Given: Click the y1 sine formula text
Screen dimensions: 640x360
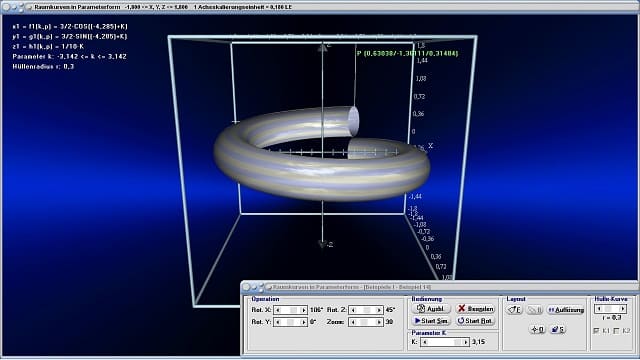Looking at the screenshot, I should (70, 36).
